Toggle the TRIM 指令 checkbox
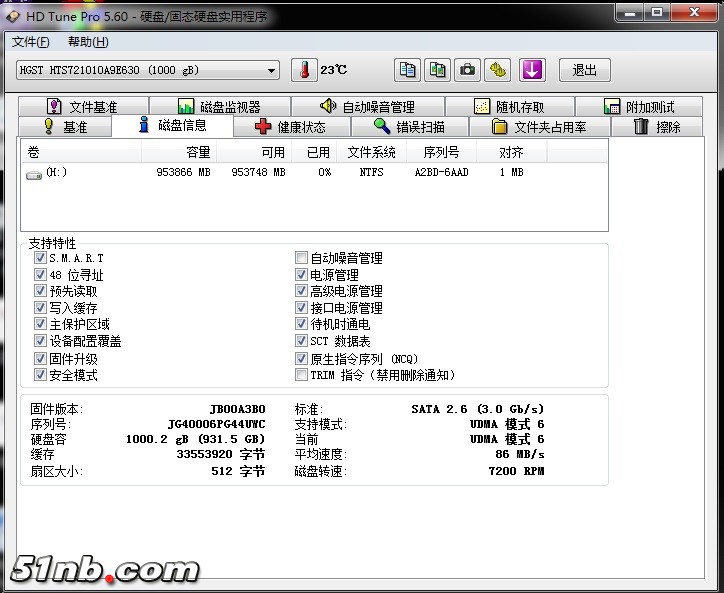This screenshot has height=593, width=724. click(x=302, y=375)
